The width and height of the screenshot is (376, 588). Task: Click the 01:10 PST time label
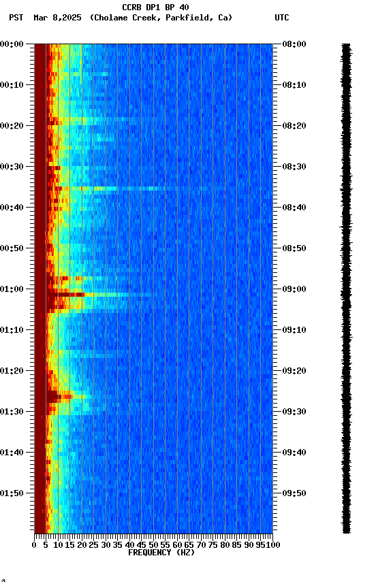point(12,330)
